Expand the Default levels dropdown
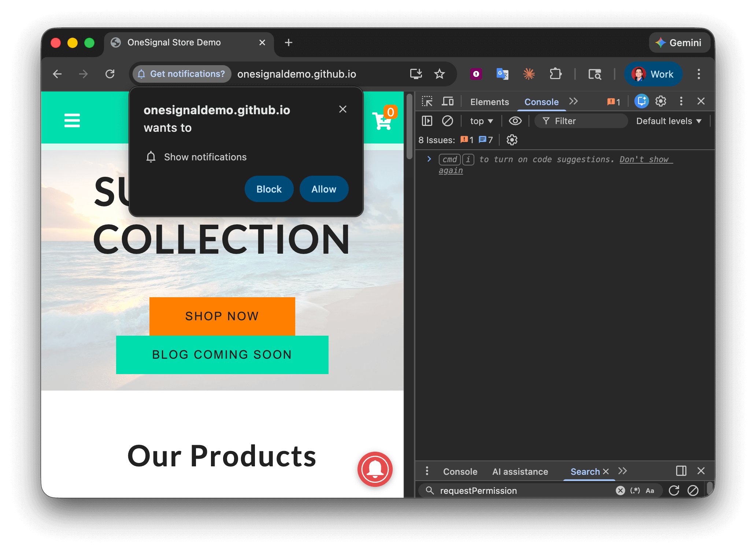The image size is (756, 552). [x=668, y=121]
